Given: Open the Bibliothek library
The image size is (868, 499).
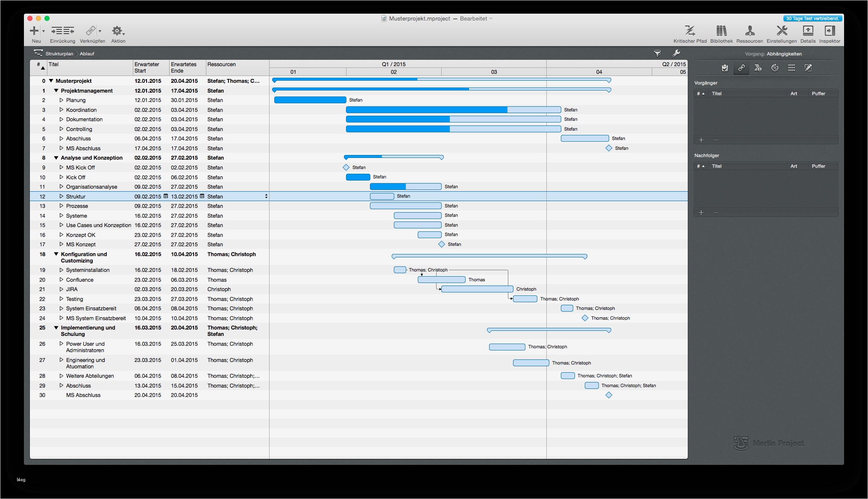Looking at the screenshot, I should coord(721,31).
